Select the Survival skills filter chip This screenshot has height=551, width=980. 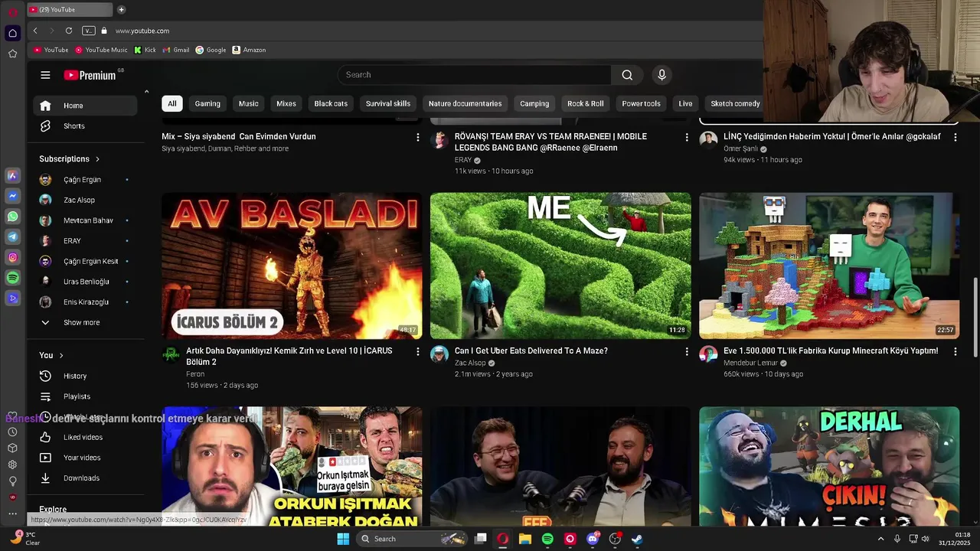[388, 103]
